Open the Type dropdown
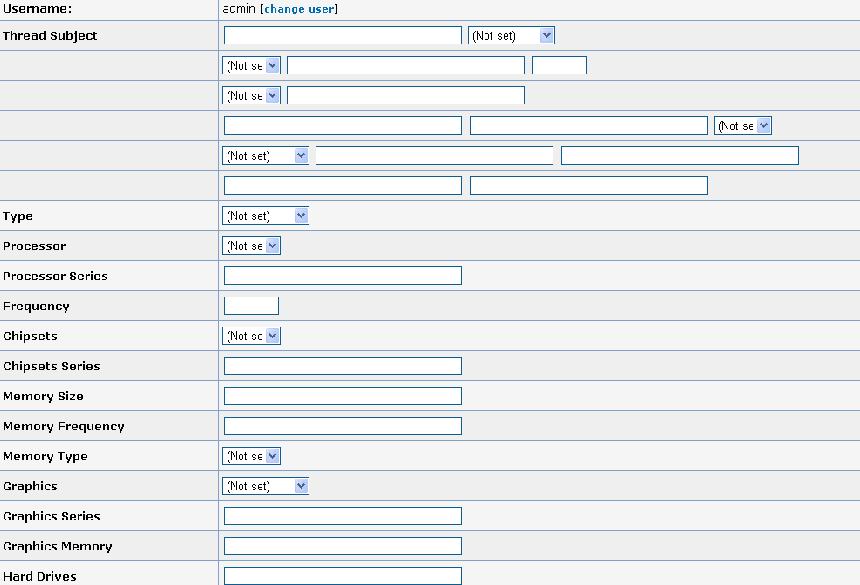This screenshot has width=860, height=585. (x=265, y=216)
